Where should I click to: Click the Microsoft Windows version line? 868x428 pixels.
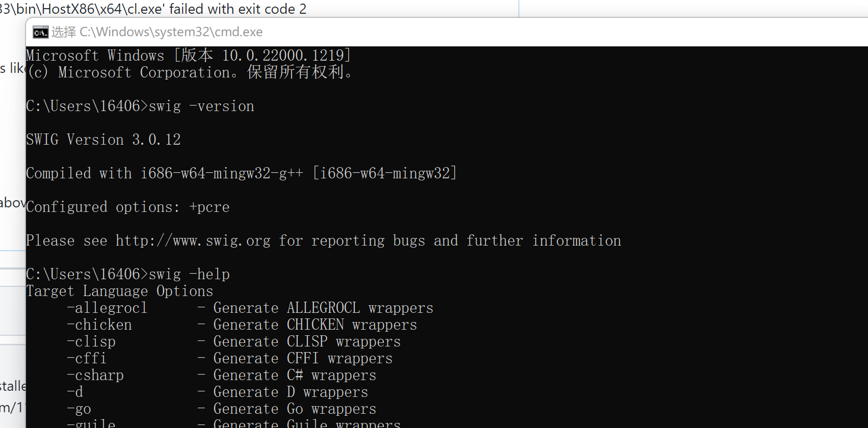(x=188, y=55)
